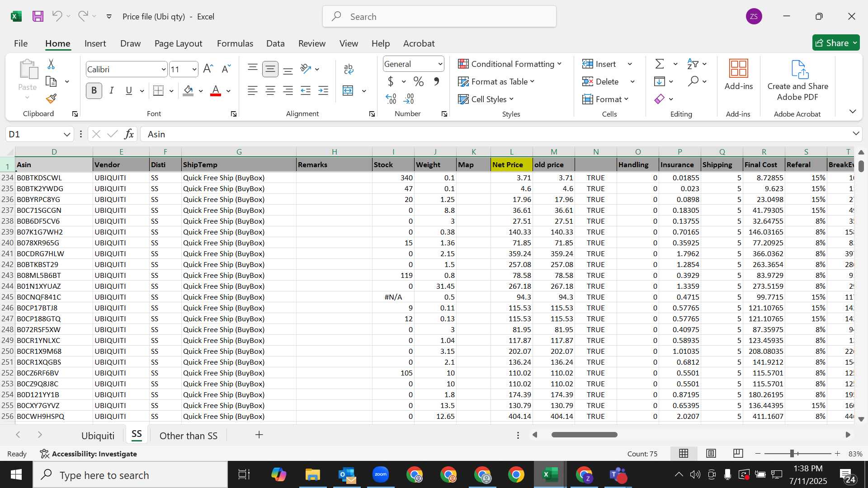Image resolution: width=868 pixels, height=488 pixels.
Task: Click Create and Share Adobe PDF
Action: (798, 80)
